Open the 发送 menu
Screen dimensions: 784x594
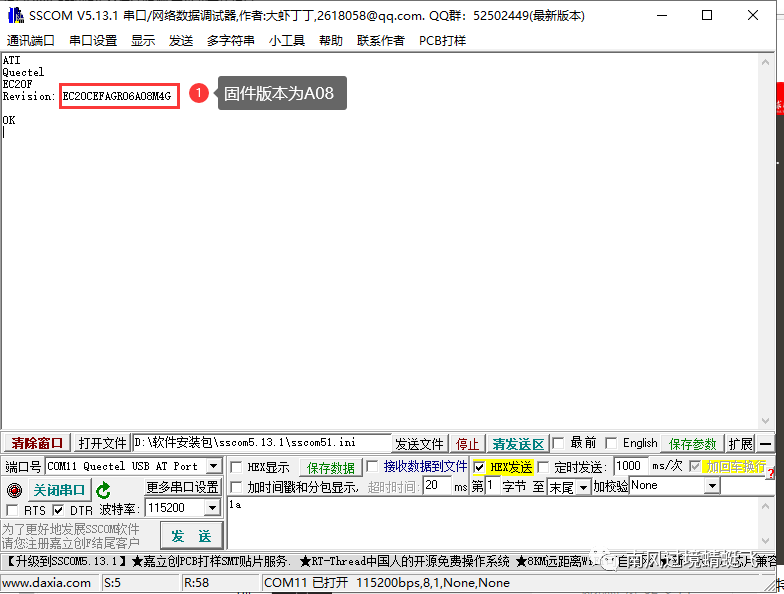(x=181, y=40)
